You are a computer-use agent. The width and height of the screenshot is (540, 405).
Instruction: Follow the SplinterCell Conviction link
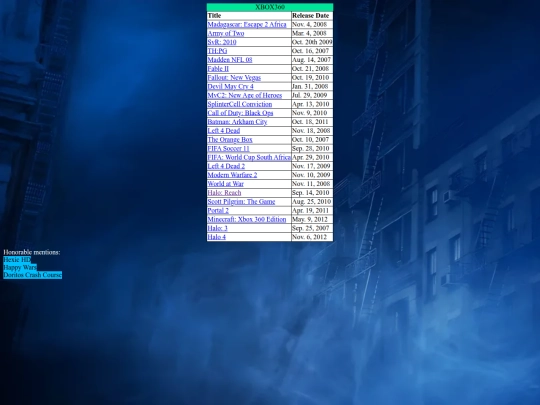[240, 104]
